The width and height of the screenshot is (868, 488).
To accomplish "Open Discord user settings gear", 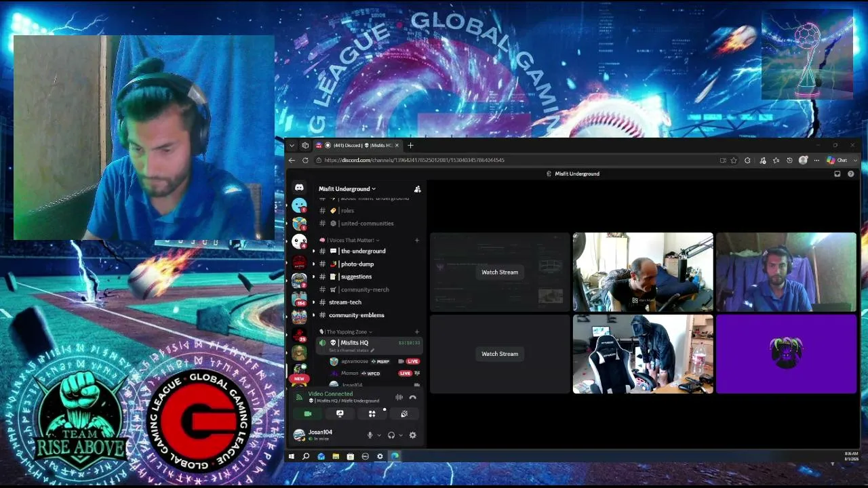I will [x=412, y=435].
